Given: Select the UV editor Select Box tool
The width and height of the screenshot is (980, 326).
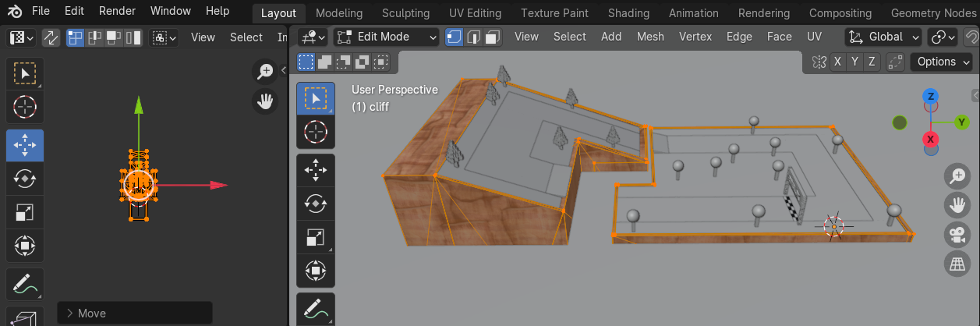Looking at the screenshot, I should [x=25, y=74].
